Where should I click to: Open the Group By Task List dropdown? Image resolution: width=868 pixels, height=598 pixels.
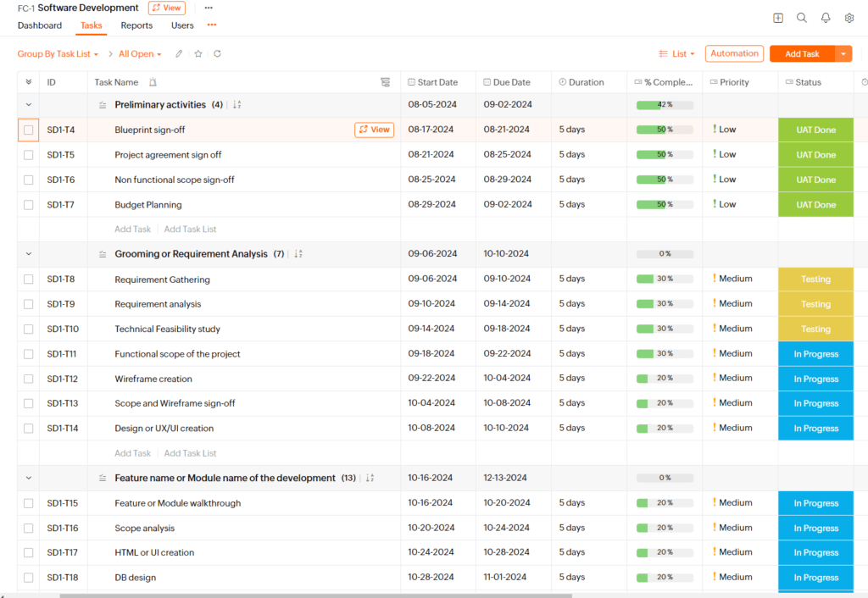(58, 54)
